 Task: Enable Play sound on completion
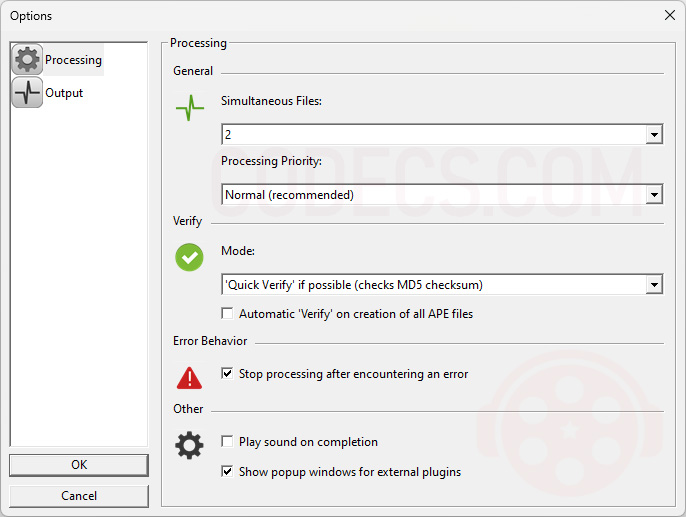pyautogui.click(x=227, y=441)
